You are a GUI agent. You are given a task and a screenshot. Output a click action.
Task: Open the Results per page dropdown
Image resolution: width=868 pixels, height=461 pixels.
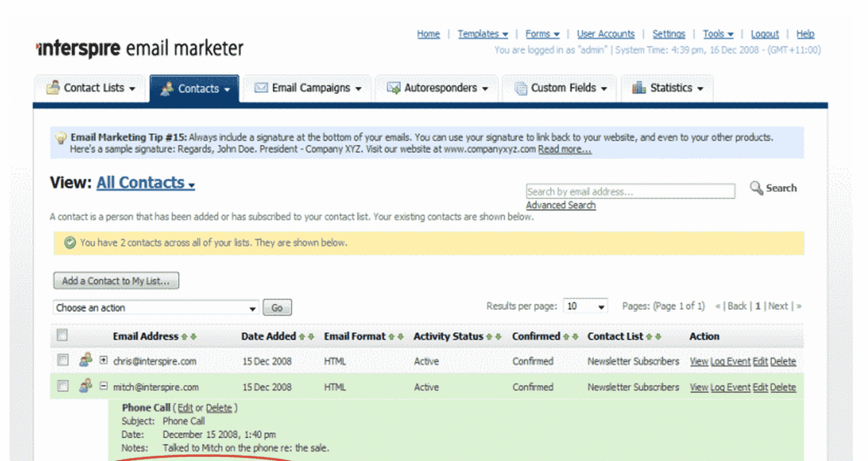pyautogui.click(x=585, y=306)
